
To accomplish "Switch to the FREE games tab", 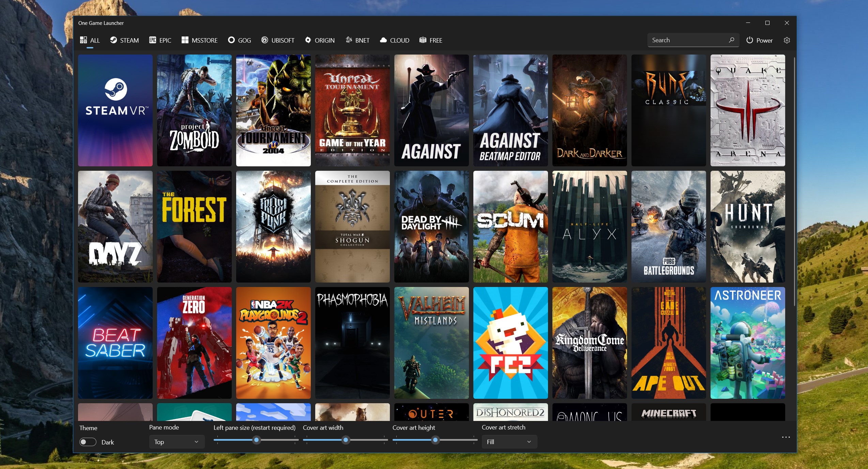I will point(431,40).
